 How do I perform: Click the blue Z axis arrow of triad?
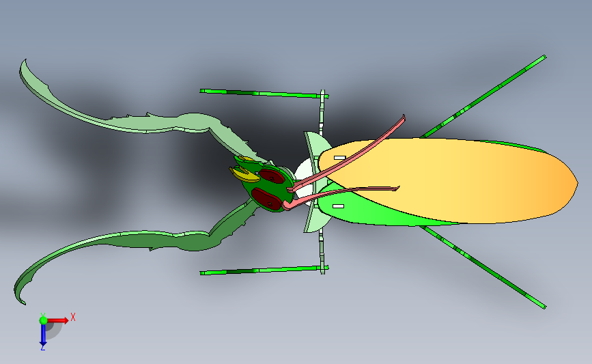pyautogui.click(x=43, y=335)
